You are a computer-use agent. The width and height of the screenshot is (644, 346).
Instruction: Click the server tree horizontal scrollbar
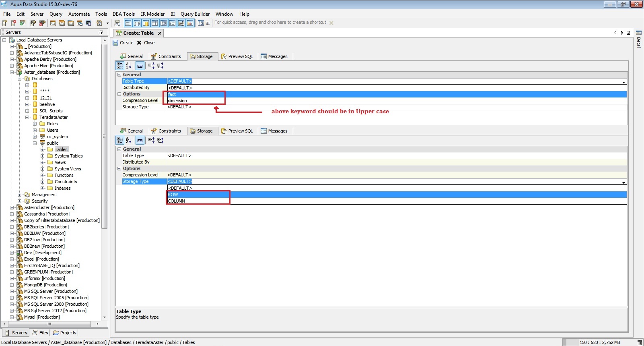49,324
